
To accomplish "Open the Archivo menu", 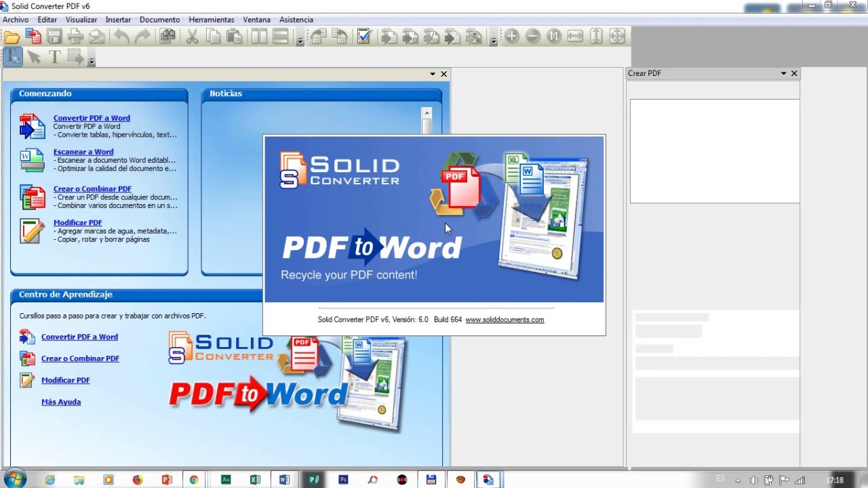I will 16,20.
